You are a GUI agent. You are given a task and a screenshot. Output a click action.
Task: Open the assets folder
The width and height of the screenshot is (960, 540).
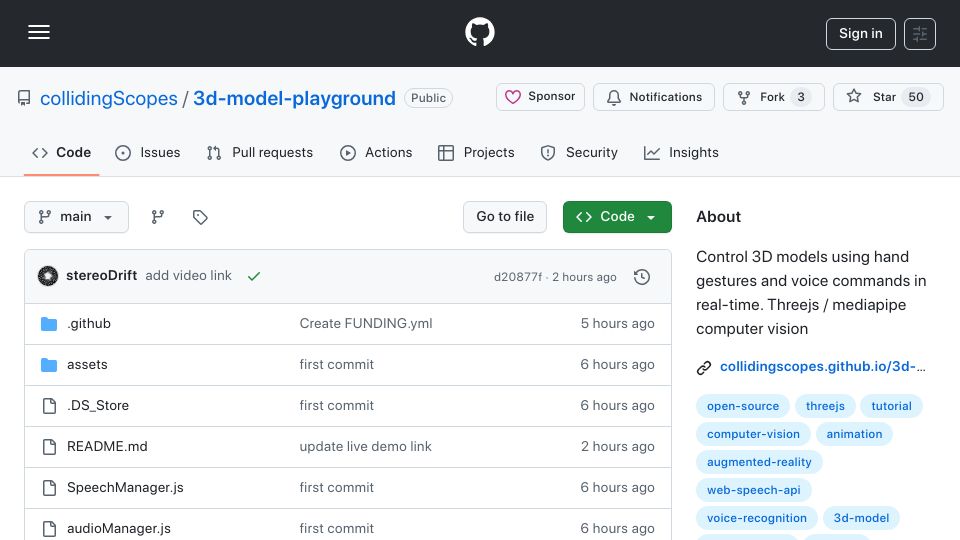coord(87,364)
